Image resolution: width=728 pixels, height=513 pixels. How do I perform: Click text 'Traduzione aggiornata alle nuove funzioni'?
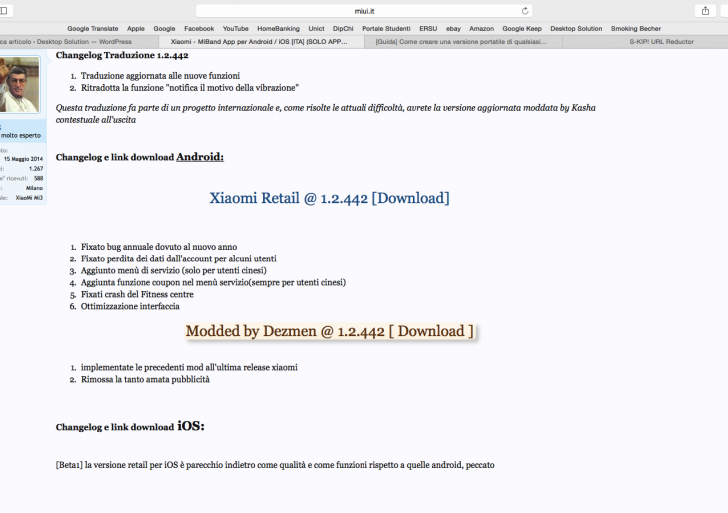(x=160, y=76)
